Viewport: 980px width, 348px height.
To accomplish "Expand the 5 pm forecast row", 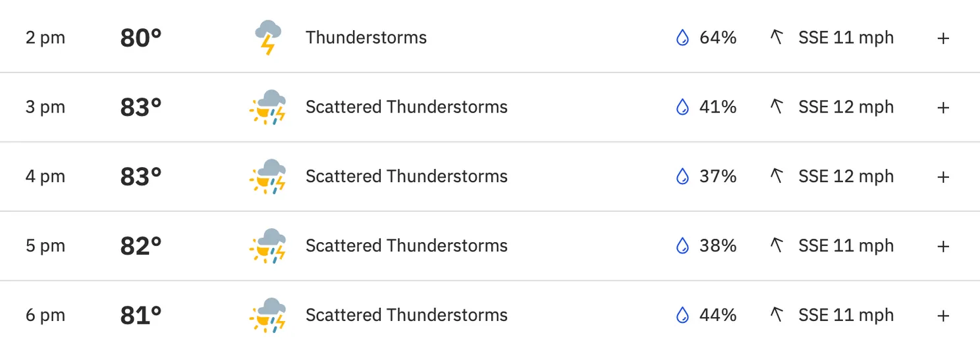I will (x=943, y=247).
